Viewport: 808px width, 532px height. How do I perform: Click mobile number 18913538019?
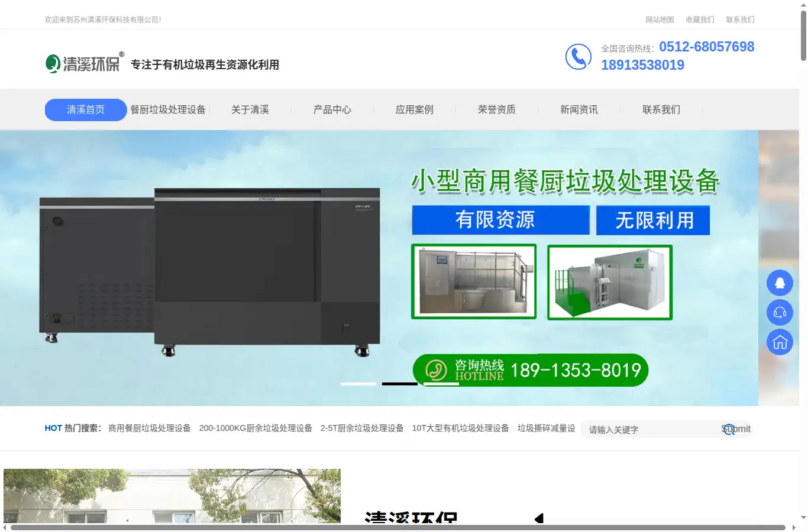[642, 65]
